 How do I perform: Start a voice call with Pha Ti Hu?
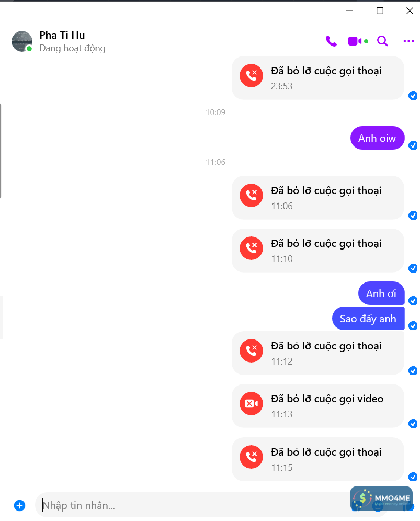click(x=331, y=41)
